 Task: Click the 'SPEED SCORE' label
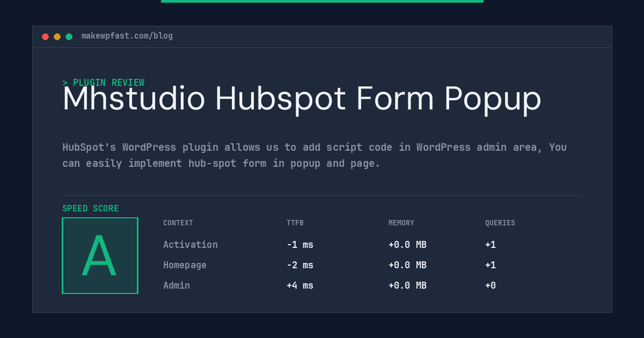[x=91, y=209]
